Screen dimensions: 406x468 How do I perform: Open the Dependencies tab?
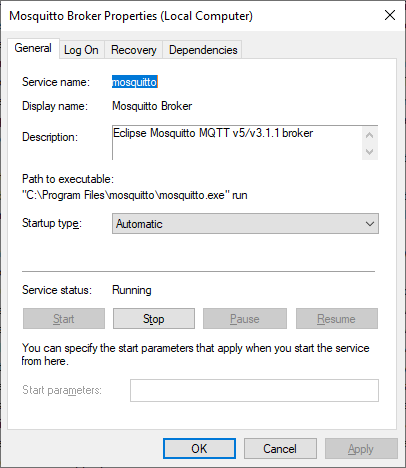click(x=203, y=50)
